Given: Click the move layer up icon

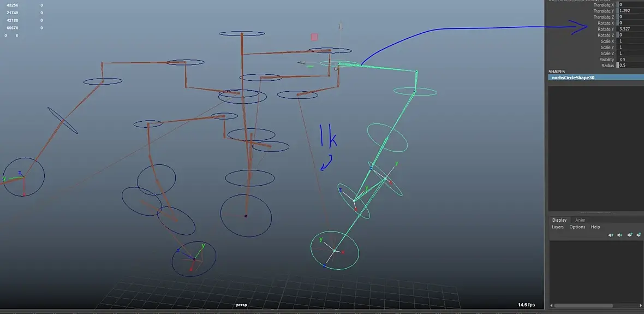Looking at the screenshot, I should [x=611, y=235].
